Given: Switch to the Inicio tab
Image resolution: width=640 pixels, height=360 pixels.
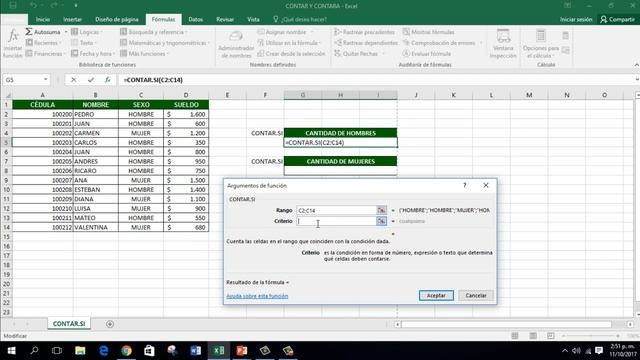Looking at the screenshot, I should tap(43, 19).
